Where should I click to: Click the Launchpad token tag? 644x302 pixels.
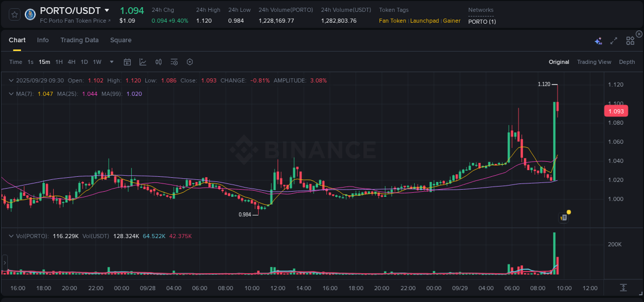425,21
